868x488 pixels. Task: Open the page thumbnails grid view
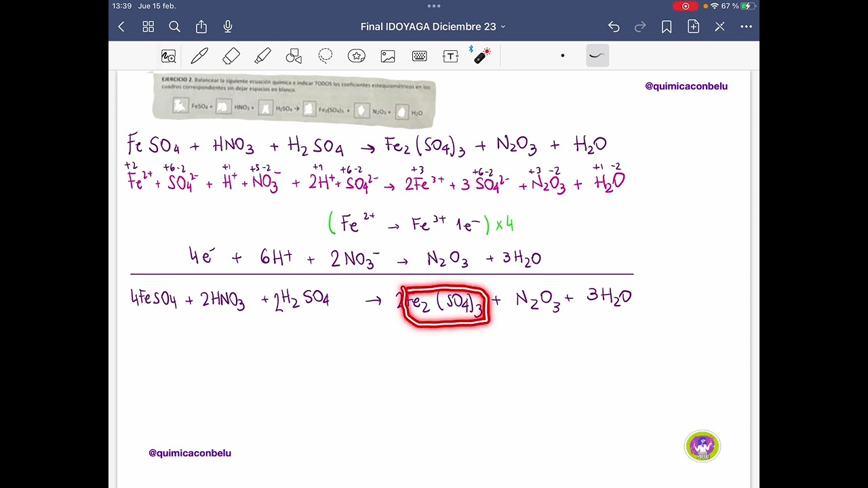pyautogui.click(x=148, y=26)
